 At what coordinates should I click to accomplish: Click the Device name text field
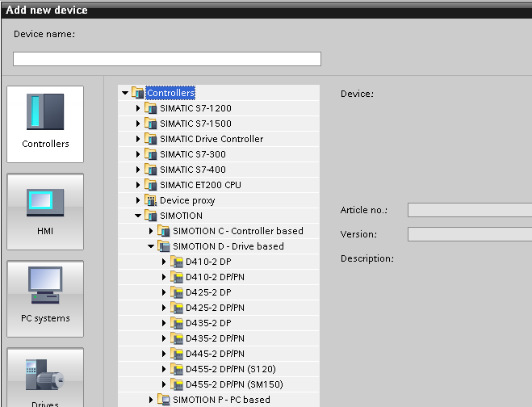[x=166, y=59]
